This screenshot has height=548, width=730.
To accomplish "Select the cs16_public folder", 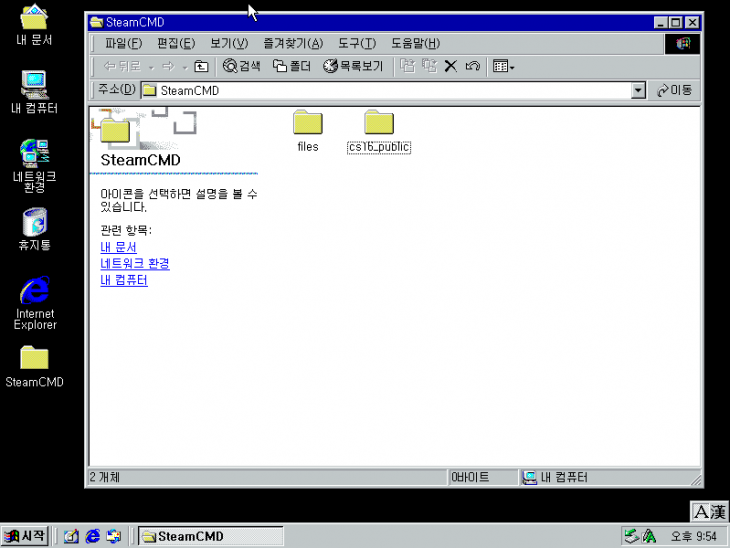I will 379,131.
